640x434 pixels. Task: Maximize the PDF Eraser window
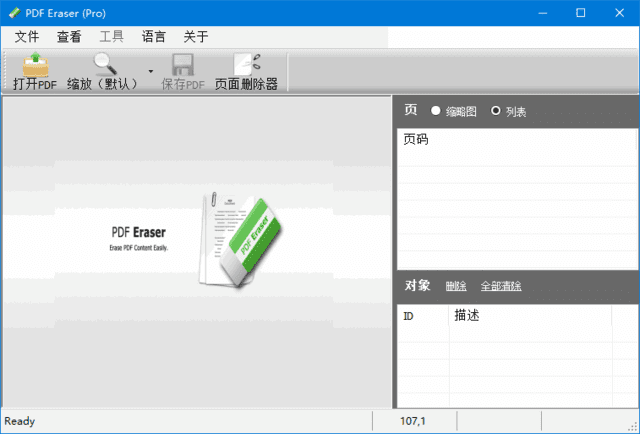(x=580, y=13)
